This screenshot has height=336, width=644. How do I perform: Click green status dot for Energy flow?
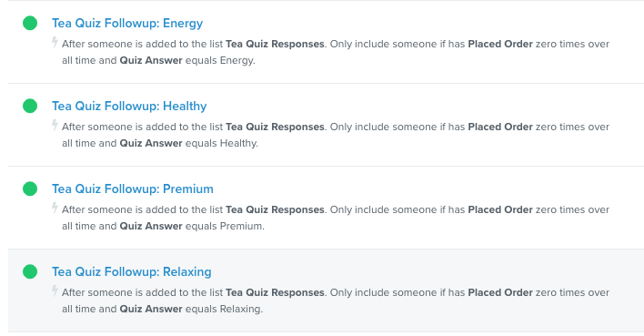30,23
